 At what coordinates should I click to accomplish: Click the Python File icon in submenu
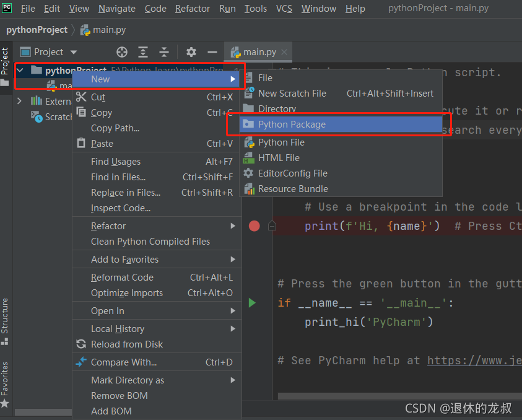pyautogui.click(x=249, y=142)
